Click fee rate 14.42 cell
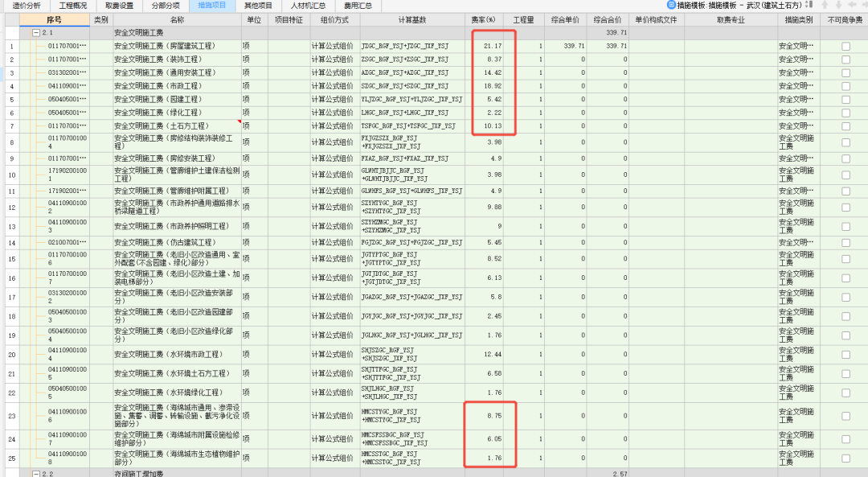 484,72
